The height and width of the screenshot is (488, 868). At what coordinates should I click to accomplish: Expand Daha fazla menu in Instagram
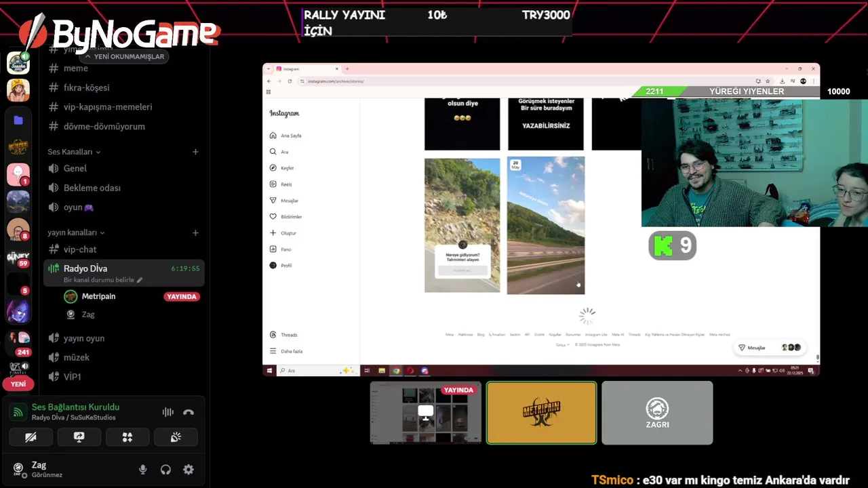pyautogui.click(x=286, y=351)
